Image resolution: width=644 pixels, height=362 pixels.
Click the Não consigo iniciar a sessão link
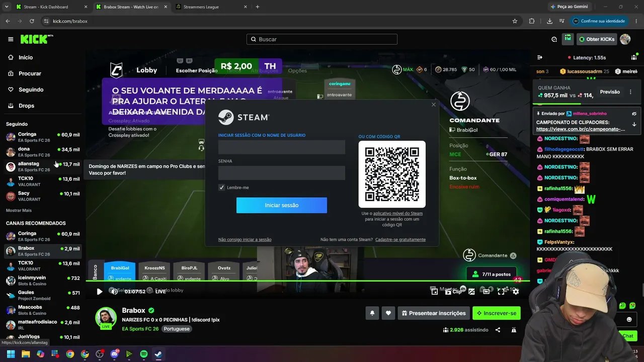(x=245, y=239)
